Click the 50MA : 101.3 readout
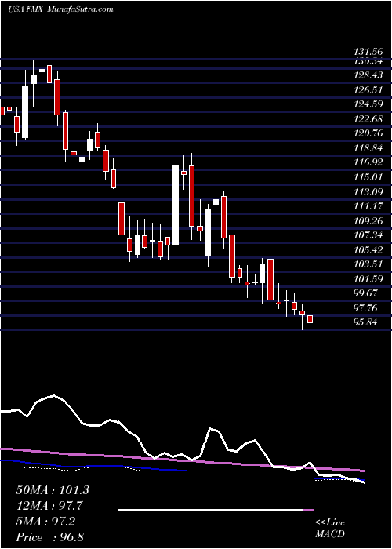392x549 pixels. [53, 490]
